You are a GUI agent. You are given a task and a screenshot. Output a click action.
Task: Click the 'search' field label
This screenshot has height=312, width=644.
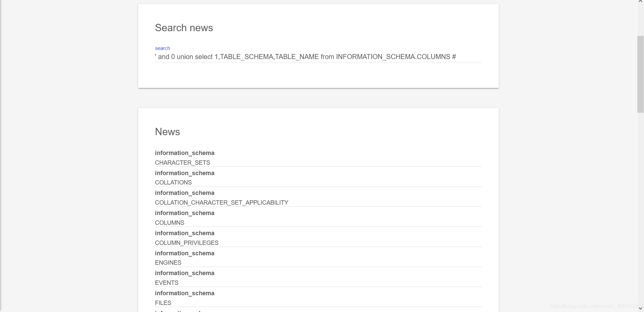[x=162, y=48]
